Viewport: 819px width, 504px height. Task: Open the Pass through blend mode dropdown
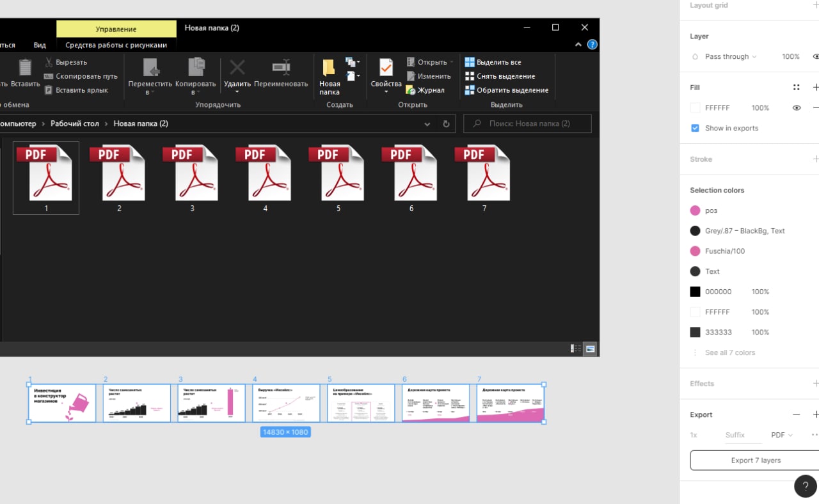pyautogui.click(x=730, y=57)
